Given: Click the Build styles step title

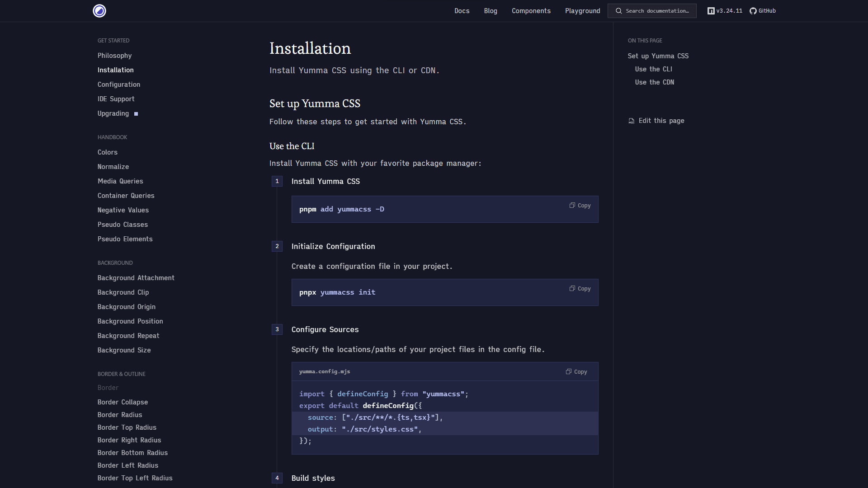Looking at the screenshot, I should (313, 478).
